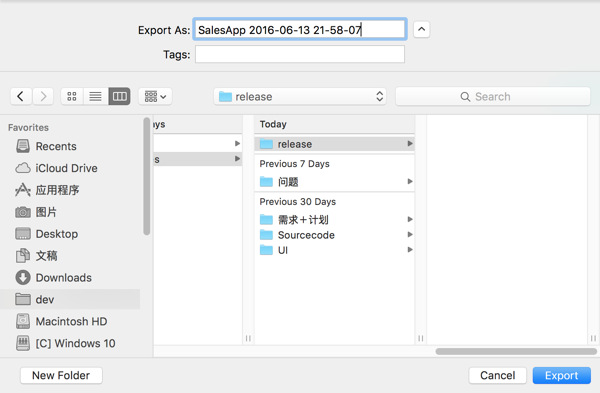The height and width of the screenshot is (393, 600).
Task: Expand 问题 folder via its arrow
Action: click(410, 181)
